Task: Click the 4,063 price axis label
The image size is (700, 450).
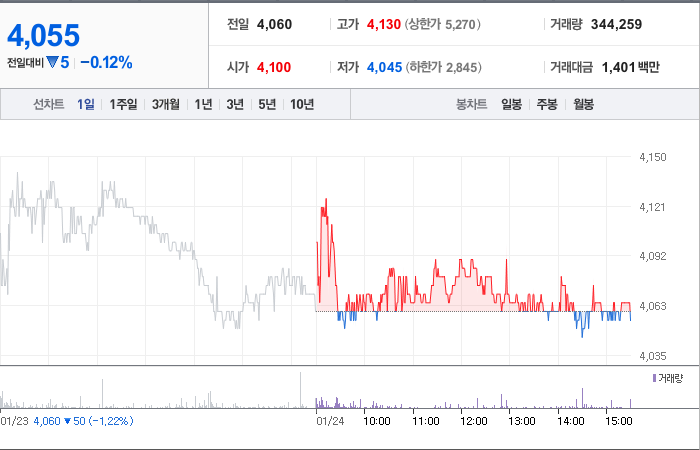Action: pyautogui.click(x=653, y=306)
